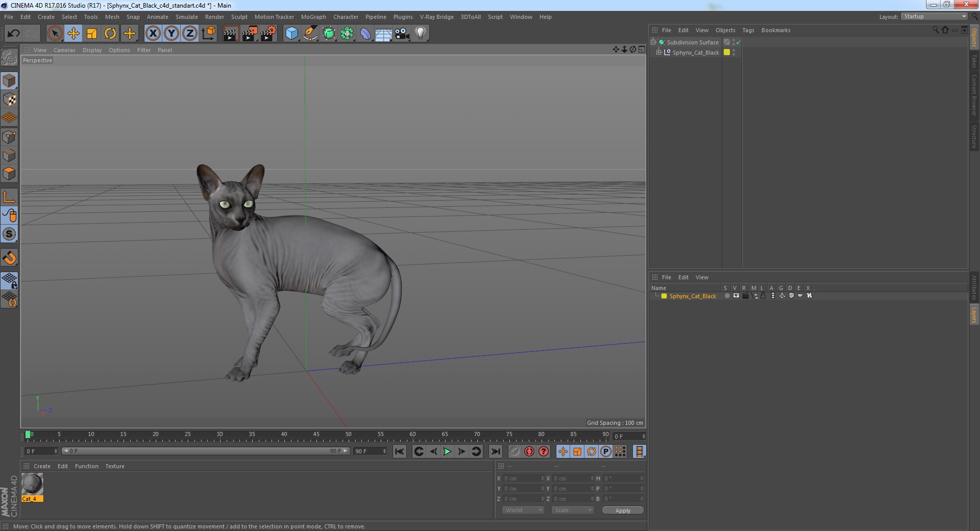Select the Cat_4 material thumbnail
Image resolution: width=980 pixels, height=531 pixels.
click(32, 484)
